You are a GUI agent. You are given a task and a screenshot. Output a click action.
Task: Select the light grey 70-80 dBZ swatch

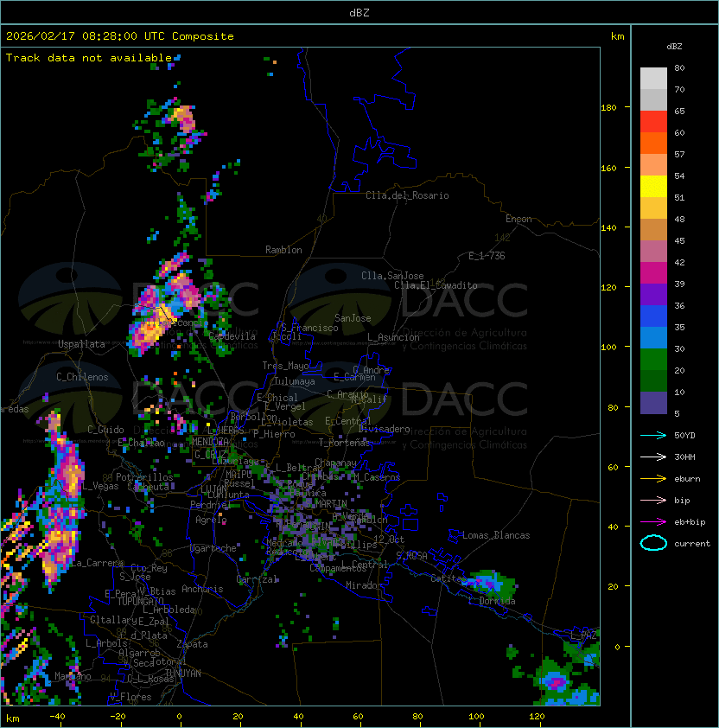pyautogui.click(x=653, y=79)
